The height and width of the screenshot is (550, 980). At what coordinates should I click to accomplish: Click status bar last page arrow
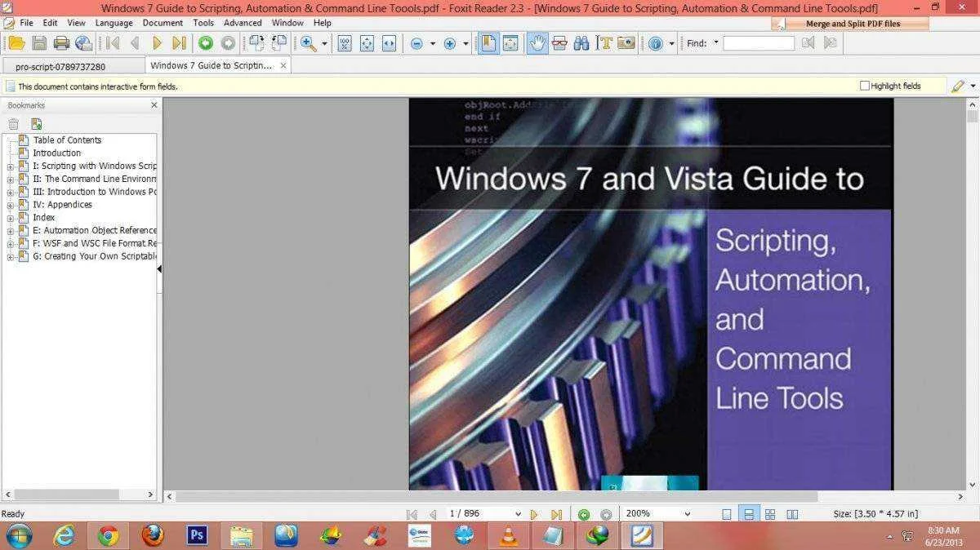point(556,514)
